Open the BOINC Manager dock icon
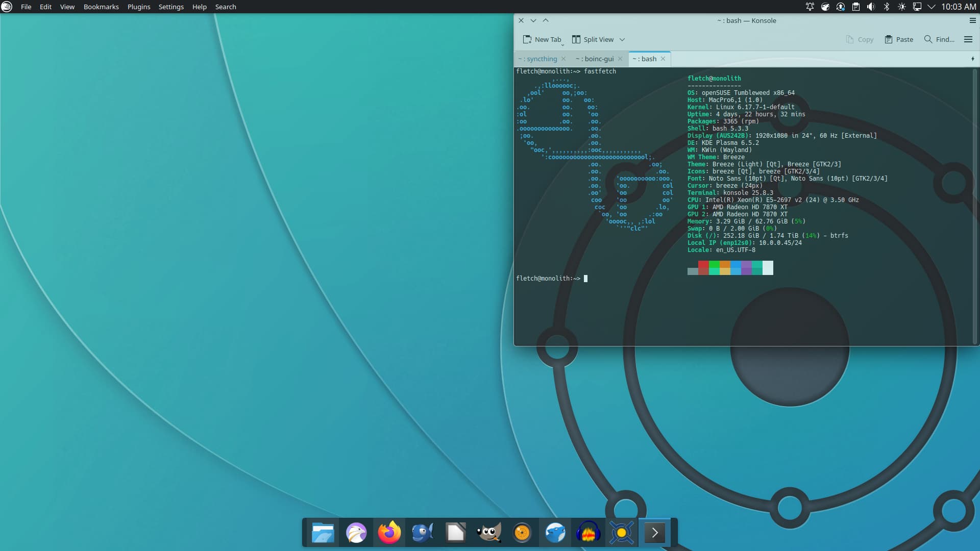Screen dimensions: 980x551 621,533
